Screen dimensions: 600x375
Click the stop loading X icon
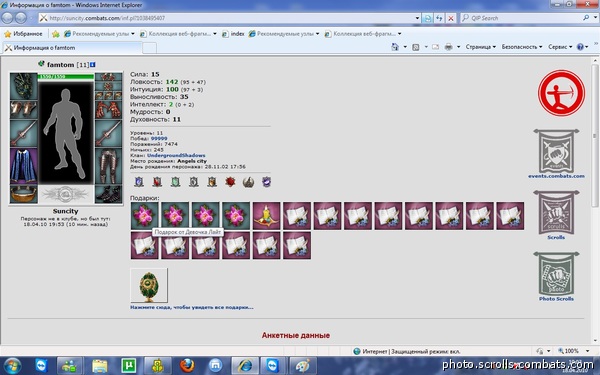(451, 18)
